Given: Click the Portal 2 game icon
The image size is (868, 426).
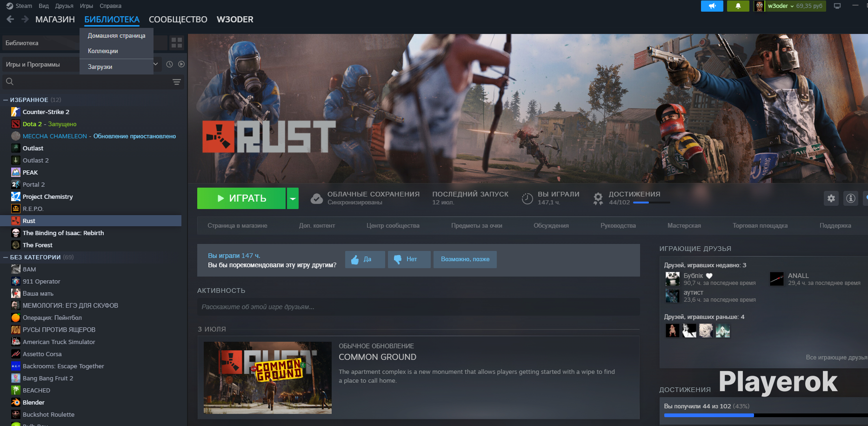Looking at the screenshot, I should click(16, 184).
